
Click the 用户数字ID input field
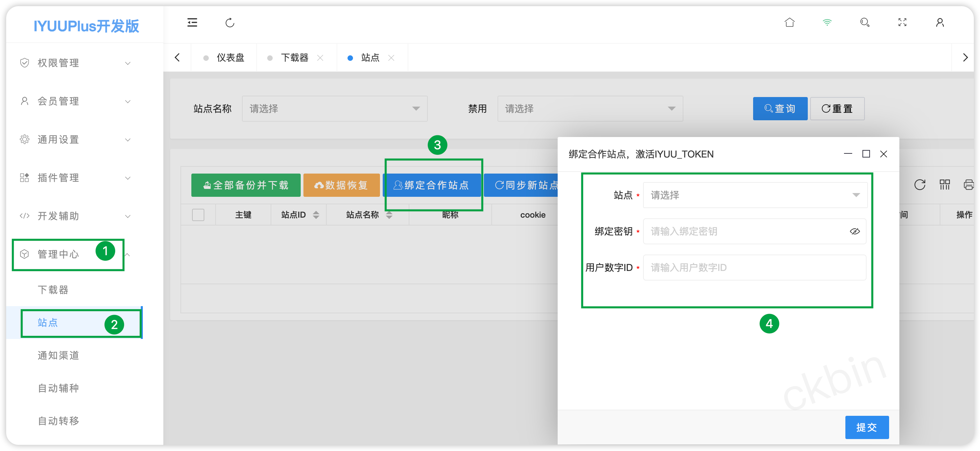pyautogui.click(x=754, y=268)
